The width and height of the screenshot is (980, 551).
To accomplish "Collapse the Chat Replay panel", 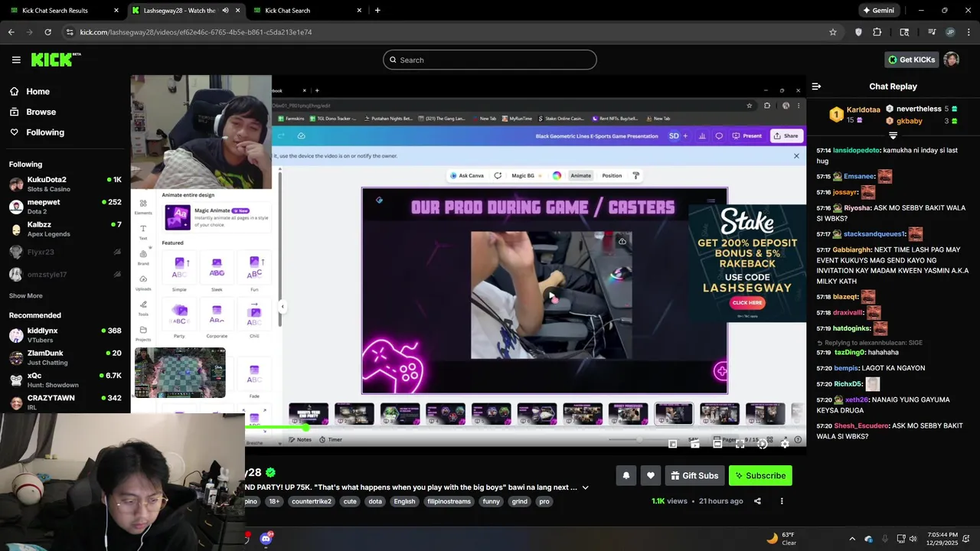I will pos(816,86).
